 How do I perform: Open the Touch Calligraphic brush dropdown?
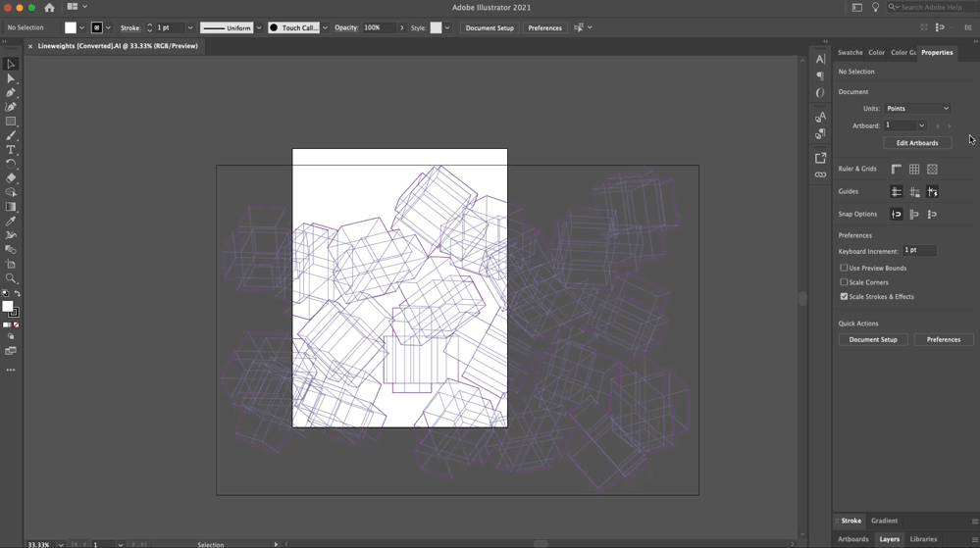325,28
